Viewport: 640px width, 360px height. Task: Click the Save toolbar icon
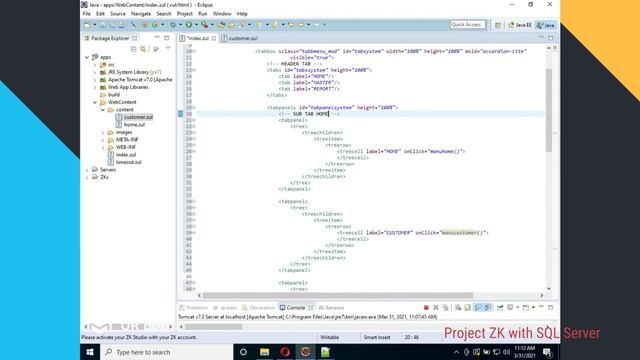click(x=103, y=25)
